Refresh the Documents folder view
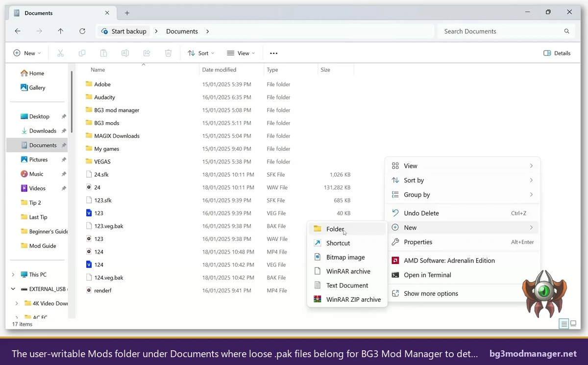The image size is (588, 365). (x=82, y=31)
